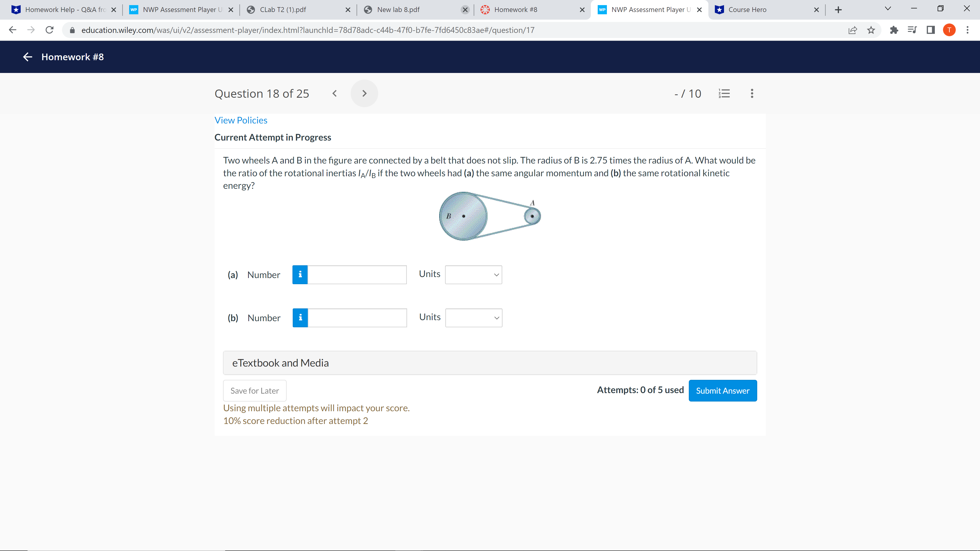The width and height of the screenshot is (980, 551).
Task: Open the question list panel icon
Action: click(x=724, y=93)
